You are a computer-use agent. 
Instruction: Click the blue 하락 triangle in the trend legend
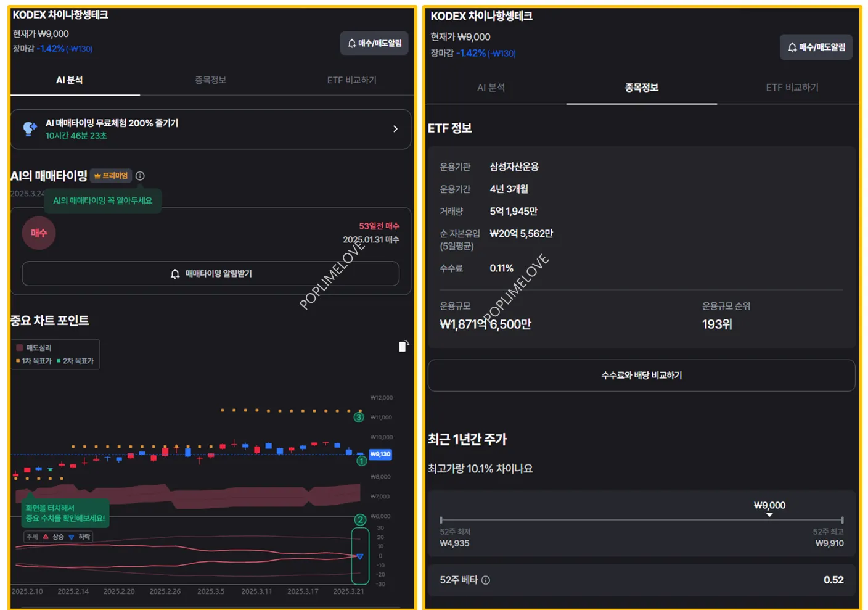point(72,537)
